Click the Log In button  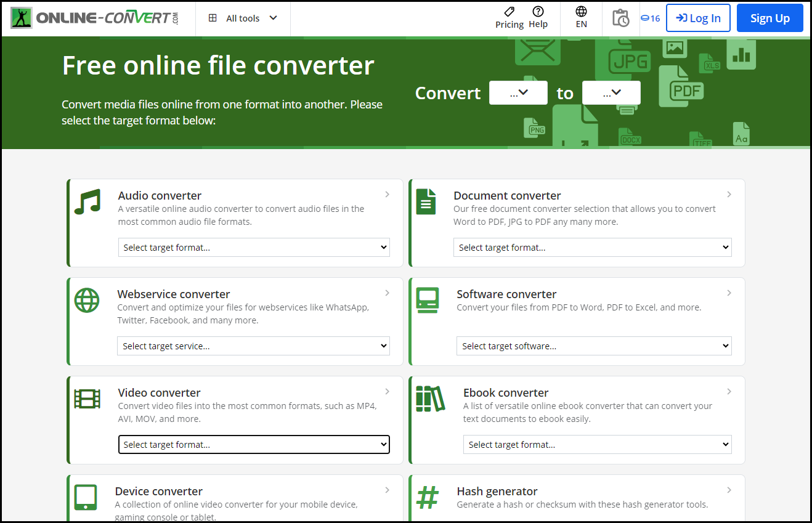[x=698, y=18]
